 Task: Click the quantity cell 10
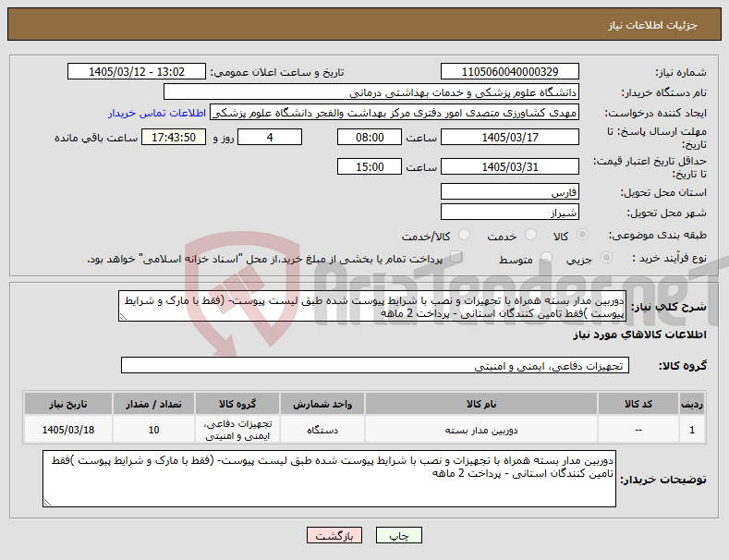click(154, 430)
